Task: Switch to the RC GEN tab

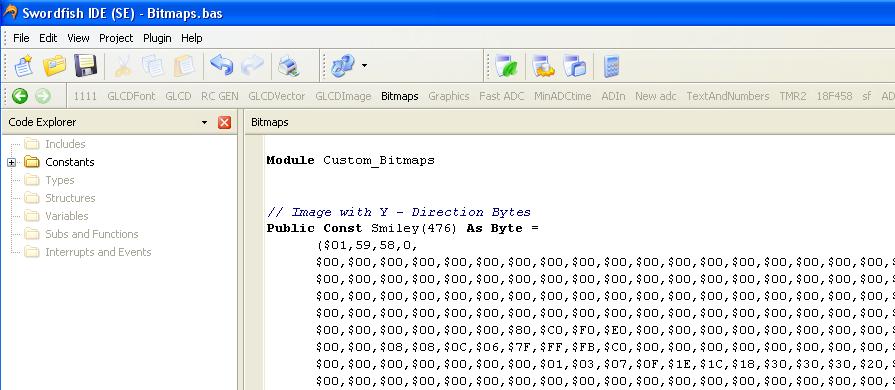Action: [220, 97]
